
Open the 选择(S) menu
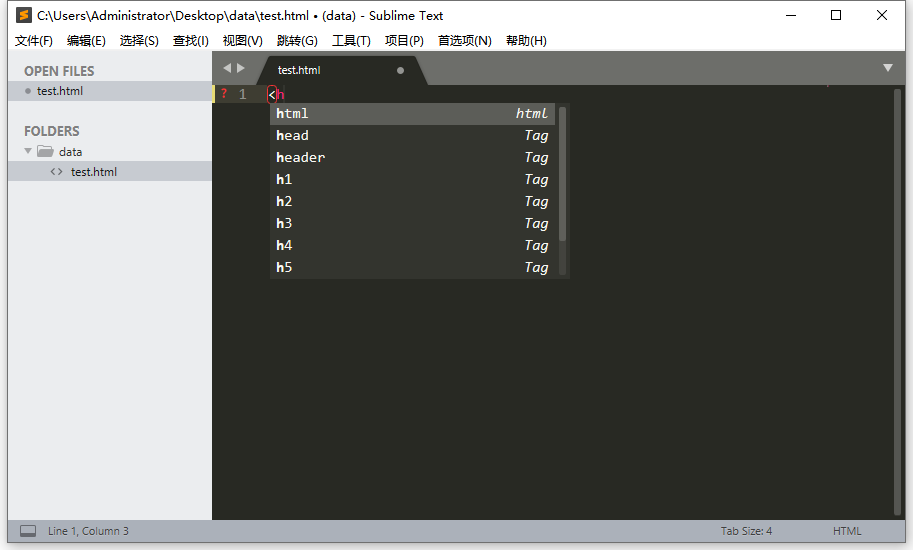tap(139, 41)
